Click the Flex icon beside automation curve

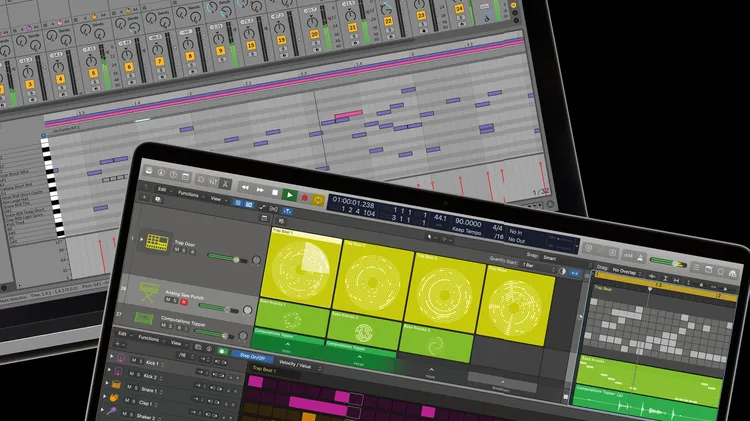274,209
